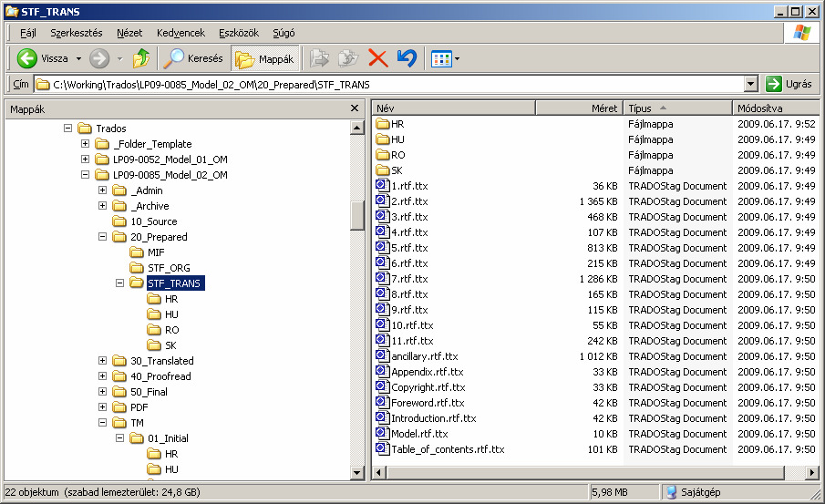Select Table_of_contents.rtf.ttx file icon

pyautogui.click(x=382, y=448)
